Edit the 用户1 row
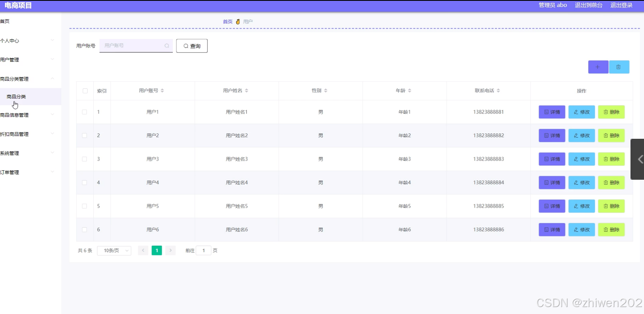The height and width of the screenshot is (314, 644). tap(581, 112)
